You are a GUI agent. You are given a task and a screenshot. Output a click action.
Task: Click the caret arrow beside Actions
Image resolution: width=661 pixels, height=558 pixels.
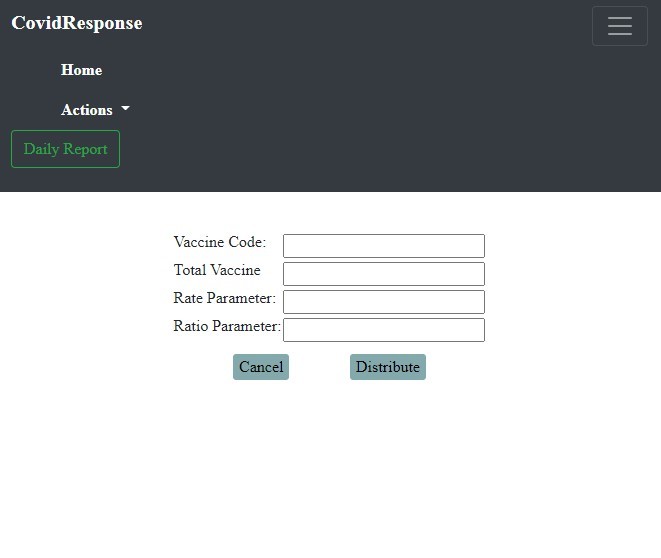coord(125,108)
